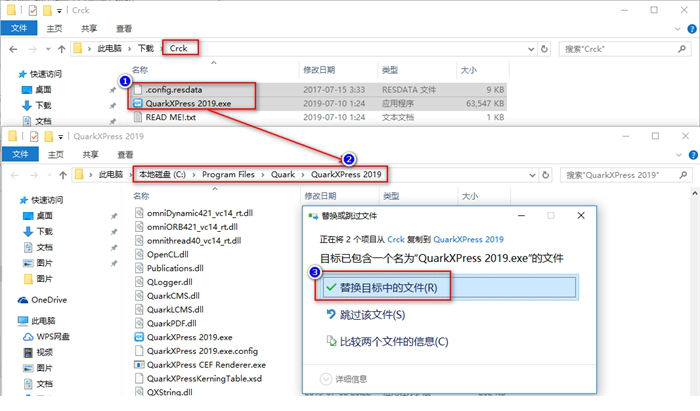The width and height of the screenshot is (700, 411).
Task: Open the 共享 tab in the QuarkXPress 2019 window
Action: [90, 154]
